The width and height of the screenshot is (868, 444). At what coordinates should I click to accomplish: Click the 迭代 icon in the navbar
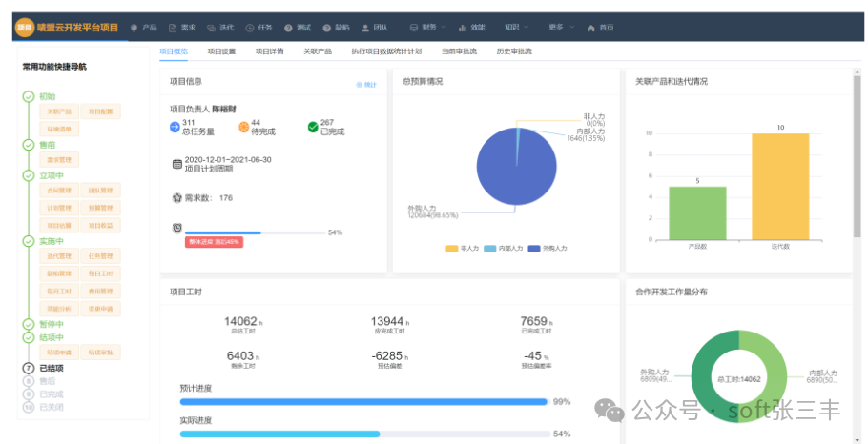[212, 28]
